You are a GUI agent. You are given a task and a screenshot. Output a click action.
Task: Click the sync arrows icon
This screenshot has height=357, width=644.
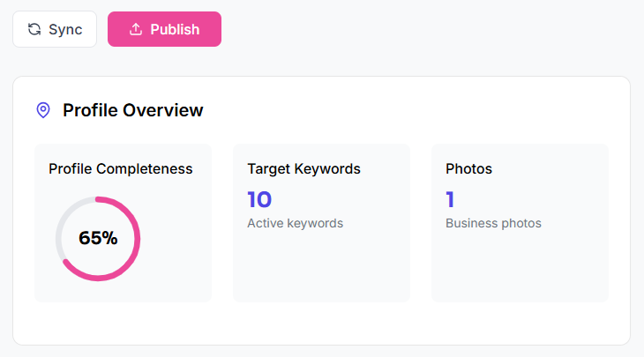coord(34,29)
